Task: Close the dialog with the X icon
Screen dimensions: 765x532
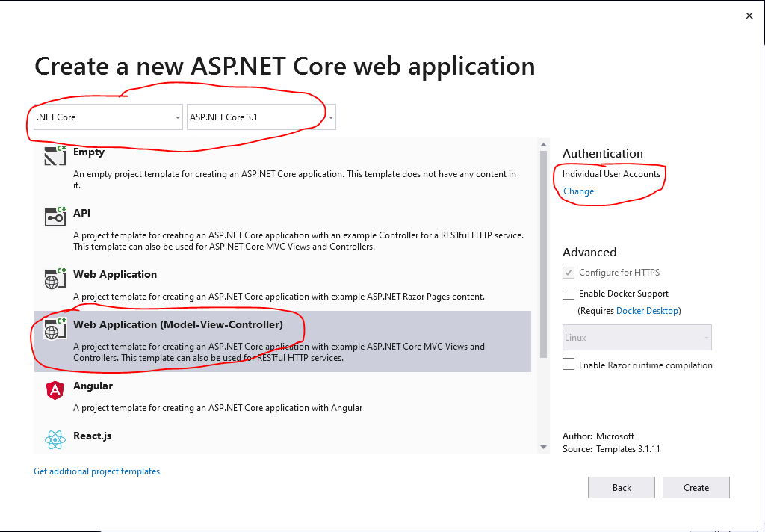Action: click(749, 16)
